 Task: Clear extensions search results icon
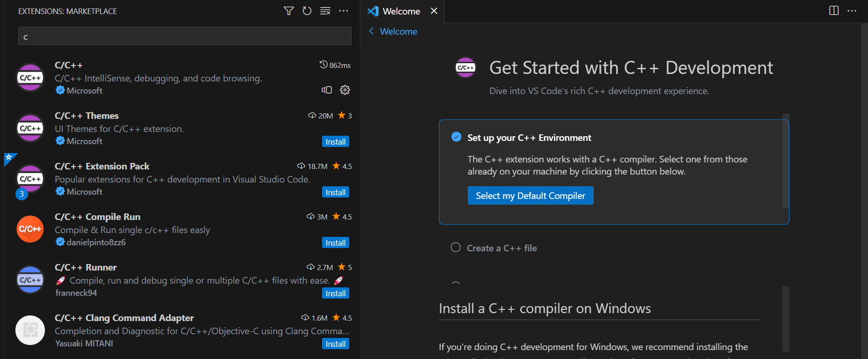(325, 11)
